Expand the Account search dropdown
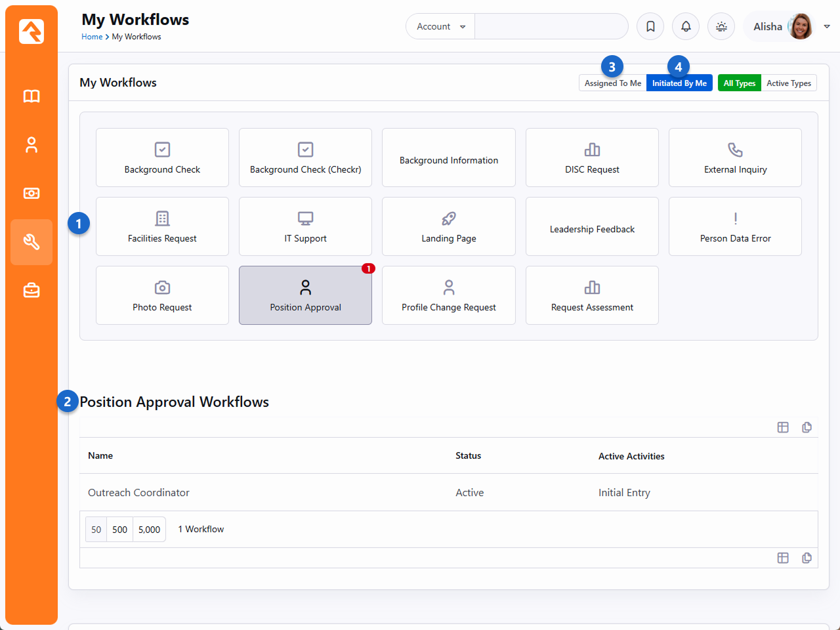 [440, 27]
